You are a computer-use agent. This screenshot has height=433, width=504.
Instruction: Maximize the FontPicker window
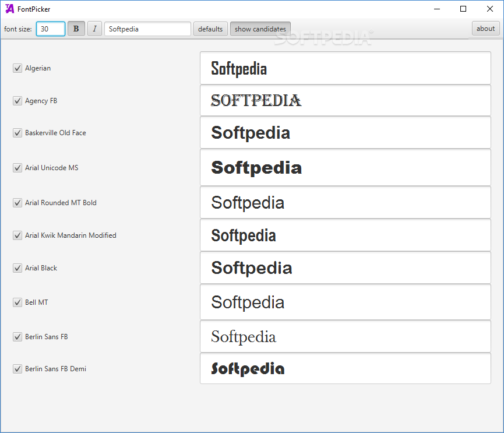(463, 9)
